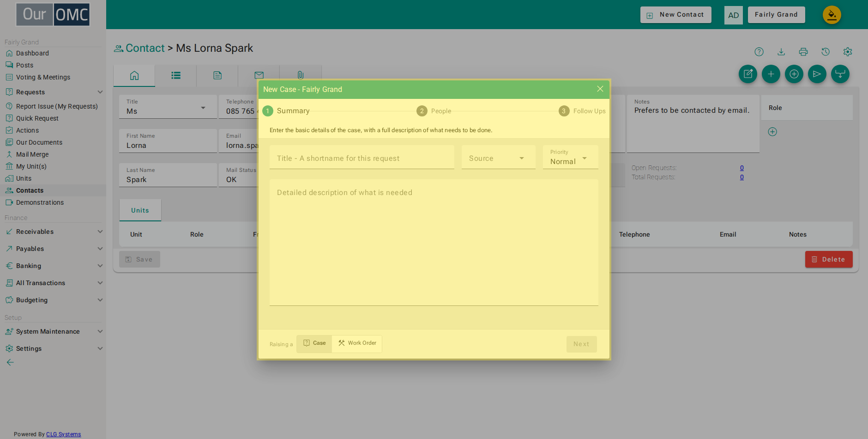868x439 pixels.
Task: Expand the Payables section
Action: pos(53,249)
